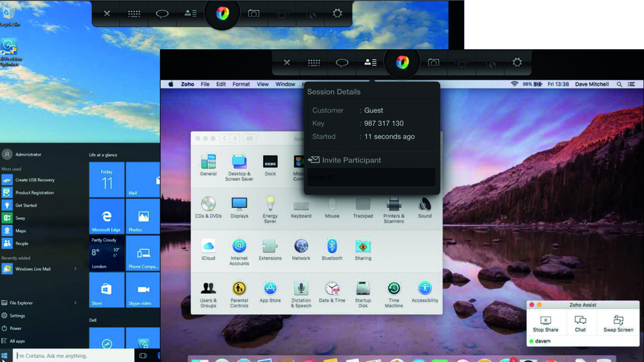Open chat bubble in the Mac session toolbar
Image resolution: width=644 pixels, height=362 pixels.
[x=342, y=63]
